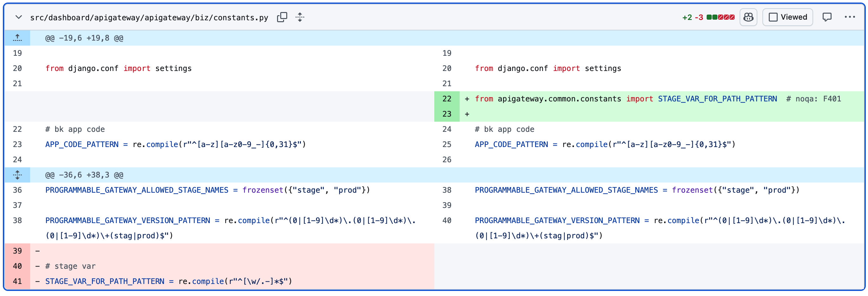The image size is (868, 296).
Task: Select removed line 40 number
Action: [17, 266]
